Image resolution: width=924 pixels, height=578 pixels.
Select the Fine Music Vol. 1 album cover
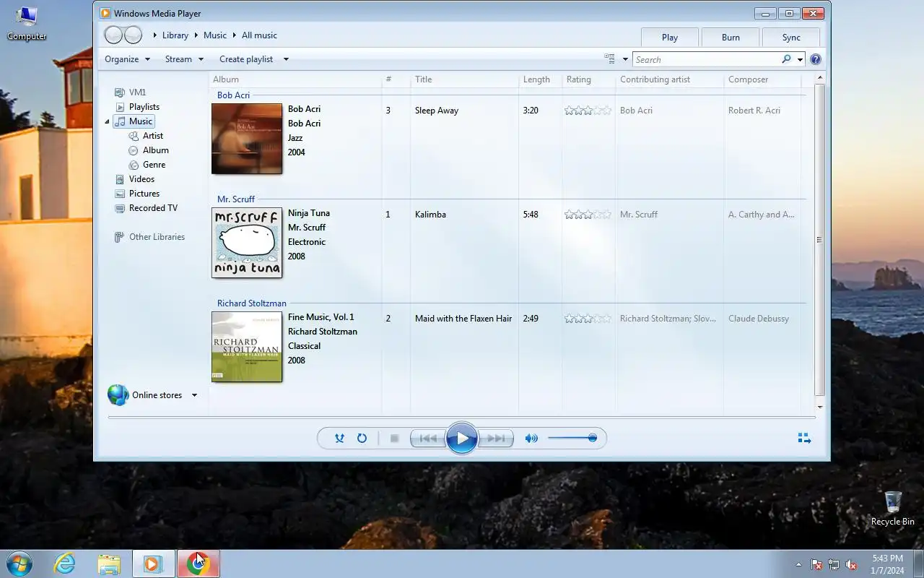(x=247, y=347)
